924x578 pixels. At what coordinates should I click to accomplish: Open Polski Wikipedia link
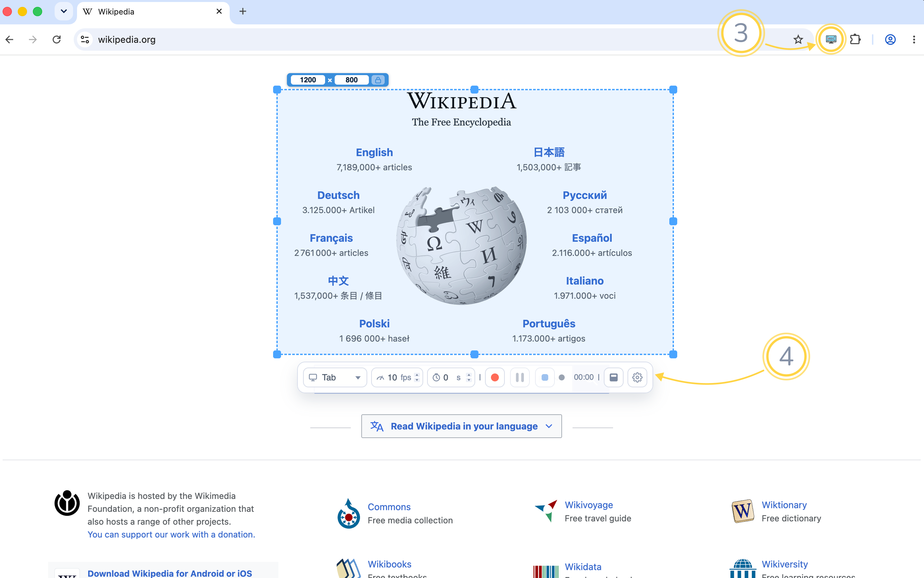click(374, 323)
